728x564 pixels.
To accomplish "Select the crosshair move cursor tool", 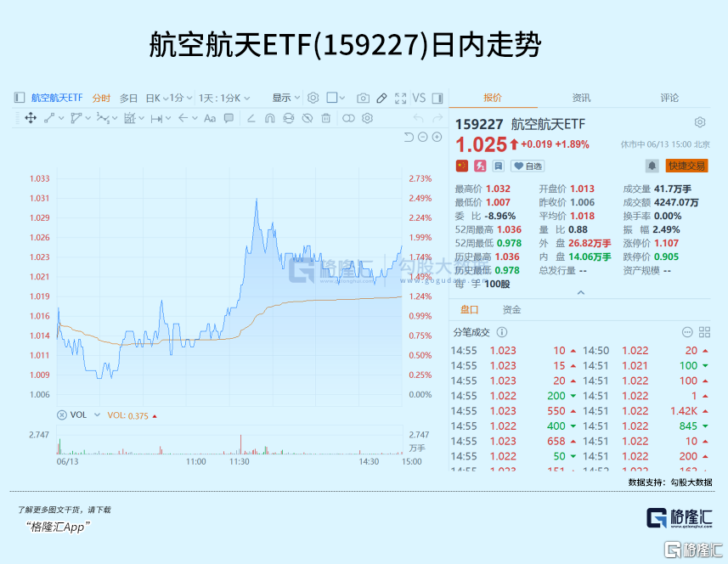I will click(31, 118).
